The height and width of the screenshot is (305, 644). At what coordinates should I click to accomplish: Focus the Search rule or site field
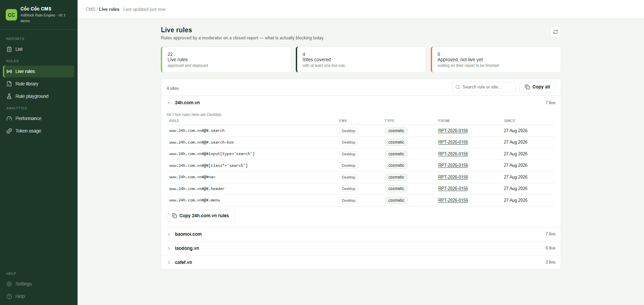tap(484, 87)
